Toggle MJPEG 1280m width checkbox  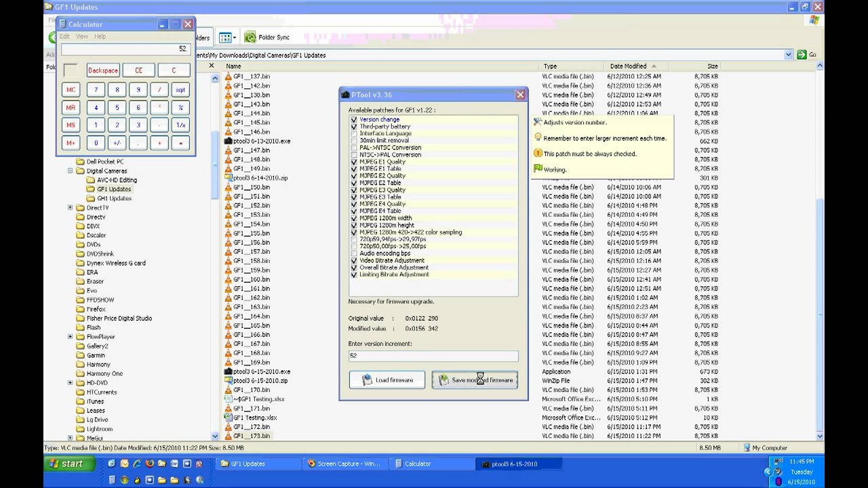pos(354,218)
